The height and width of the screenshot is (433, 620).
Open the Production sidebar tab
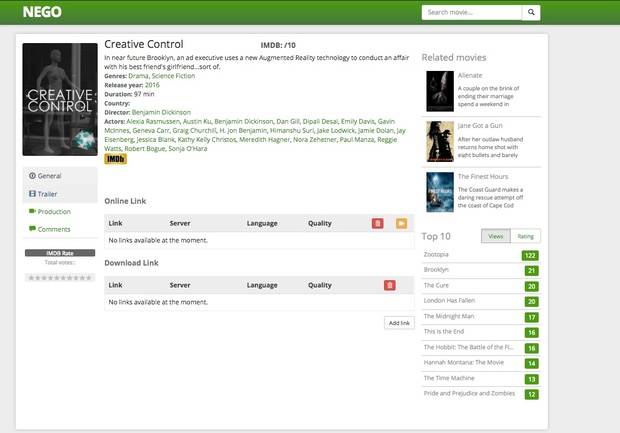(x=60, y=212)
